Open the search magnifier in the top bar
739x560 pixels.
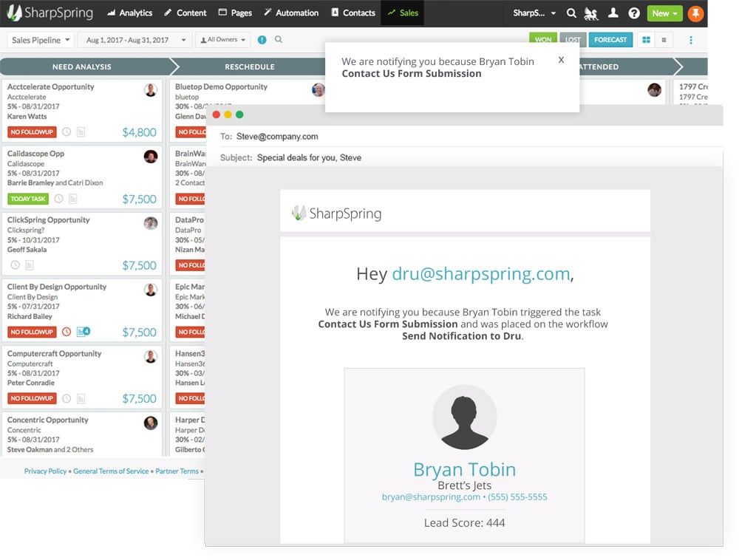point(571,13)
